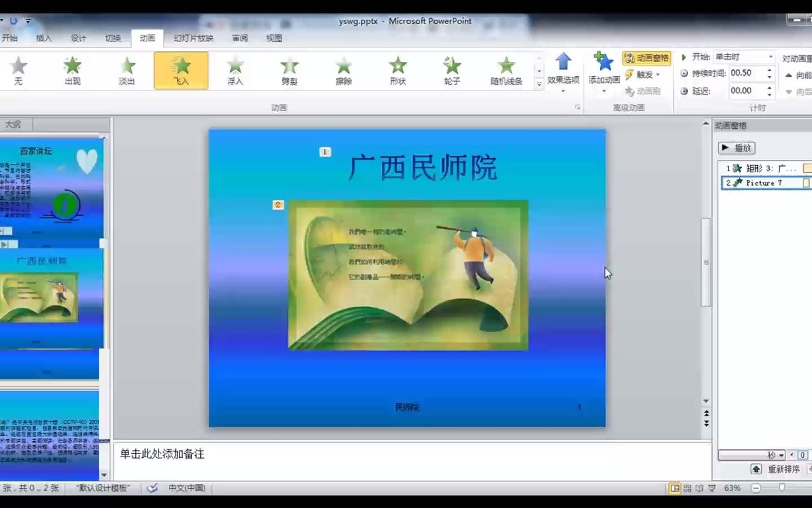Apply the 浮入 (Float In) animation
812x508 pixels.
[x=235, y=71]
